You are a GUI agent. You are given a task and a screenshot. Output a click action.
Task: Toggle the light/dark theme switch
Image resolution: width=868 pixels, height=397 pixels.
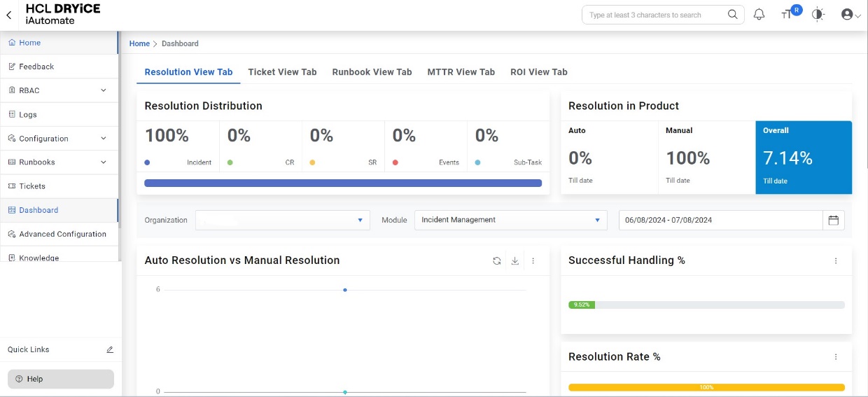pyautogui.click(x=818, y=15)
